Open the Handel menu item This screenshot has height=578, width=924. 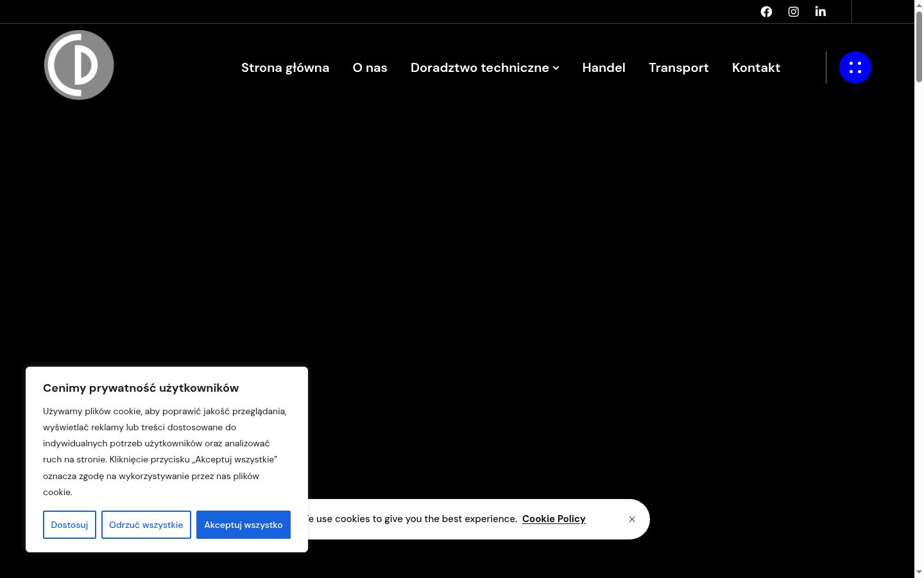(x=603, y=67)
